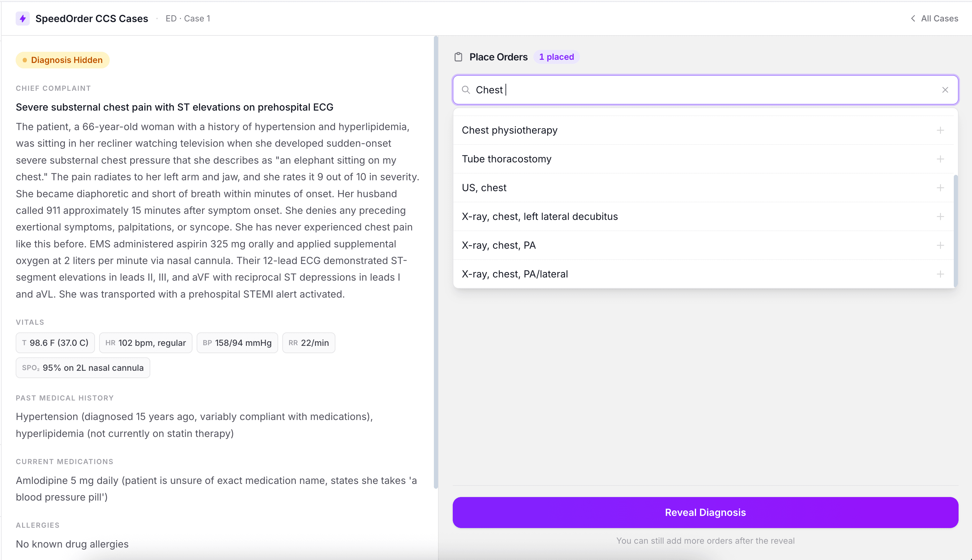Click the Place Orders heading

(x=498, y=57)
